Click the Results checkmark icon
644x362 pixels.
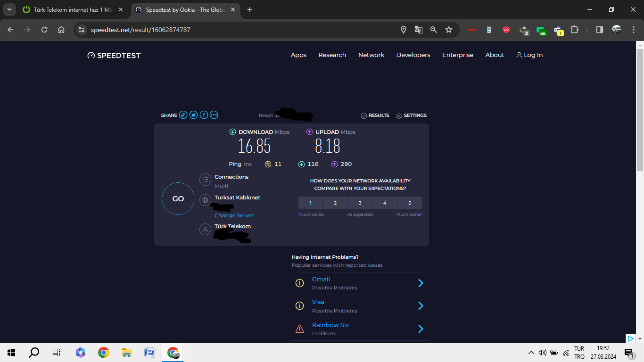click(363, 115)
